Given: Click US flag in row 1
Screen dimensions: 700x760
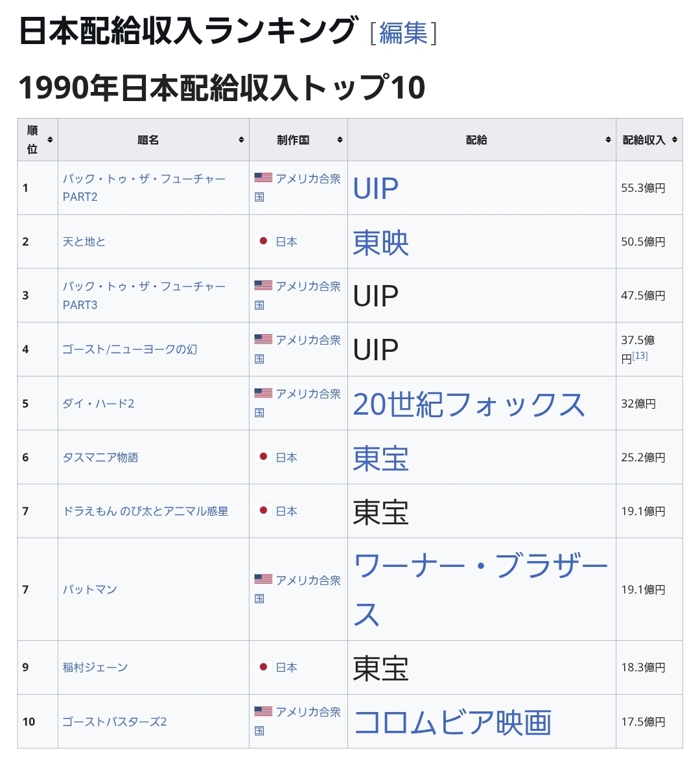Looking at the screenshot, I should pos(263,178).
